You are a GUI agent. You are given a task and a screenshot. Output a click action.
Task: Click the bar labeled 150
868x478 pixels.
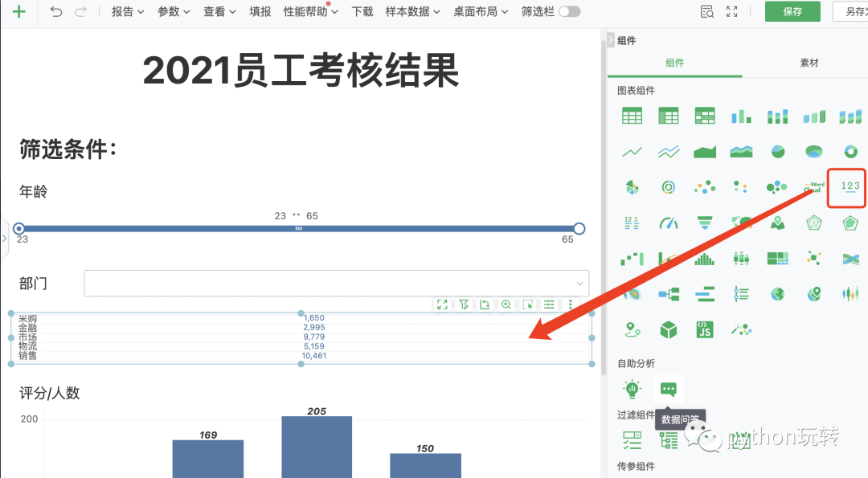pyautogui.click(x=425, y=465)
